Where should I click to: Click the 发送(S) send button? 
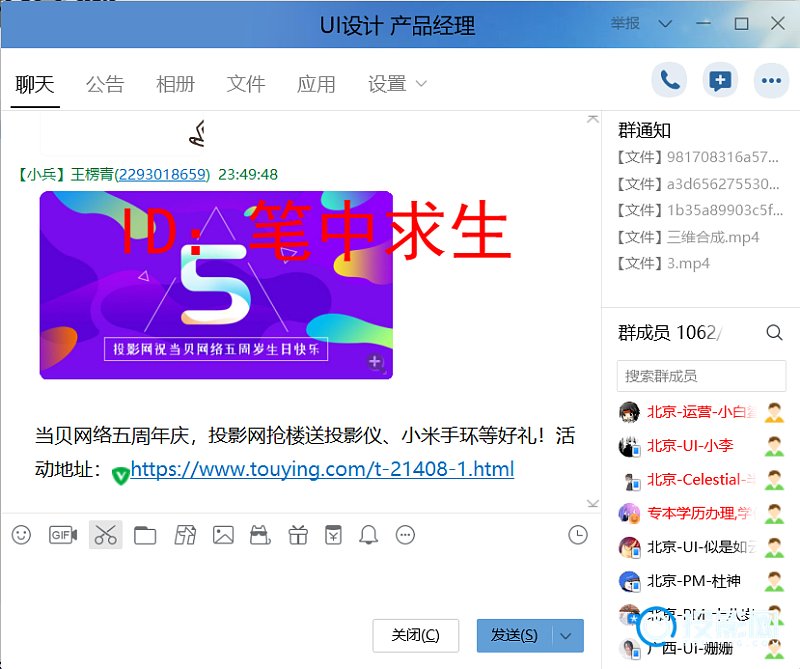click(x=514, y=636)
